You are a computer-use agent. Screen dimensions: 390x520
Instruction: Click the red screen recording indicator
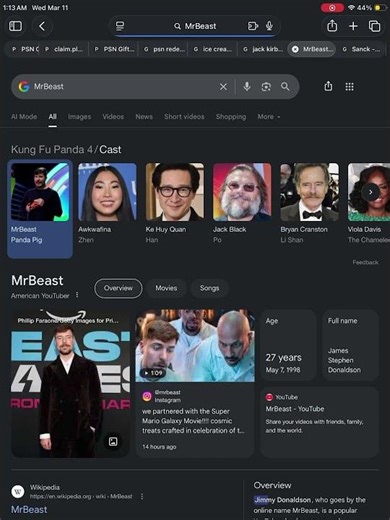tap(332, 8)
